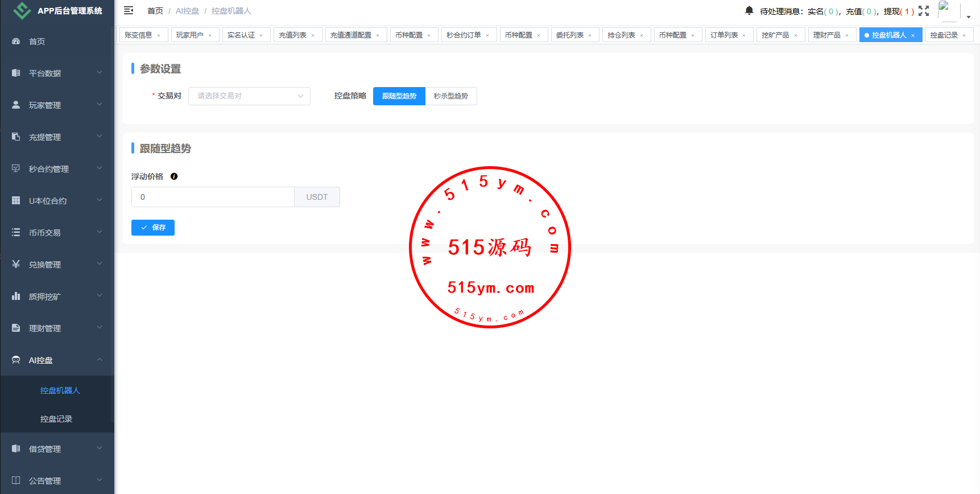The image size is (980, 494).
Task: Switch to the 控盘记录 tab
Action: point(944,35)
